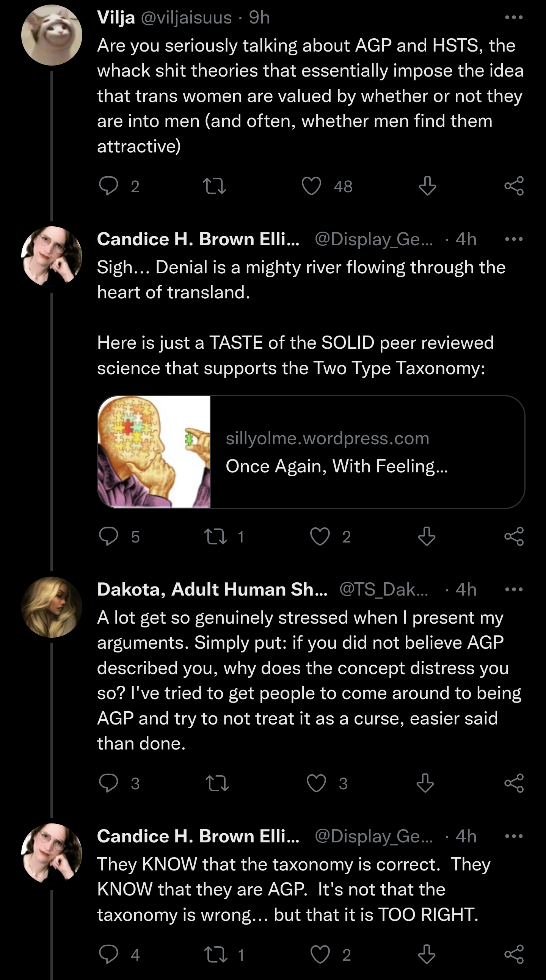Viewport: 546px width, 980px height.
Task: Click the puzzle head link preview image
Action: 154,452
